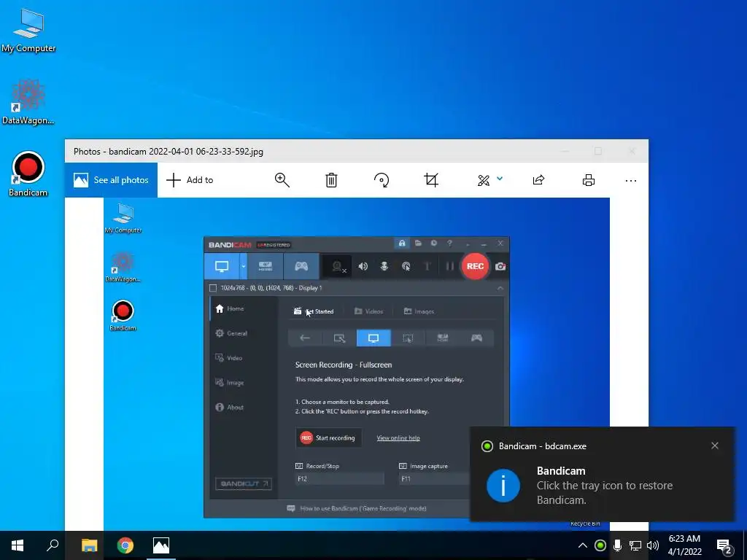Image resolution: width=747 pixels, height=560 pixels.
Task: Show hidden tray icons
Action: [x=583, y=545]
